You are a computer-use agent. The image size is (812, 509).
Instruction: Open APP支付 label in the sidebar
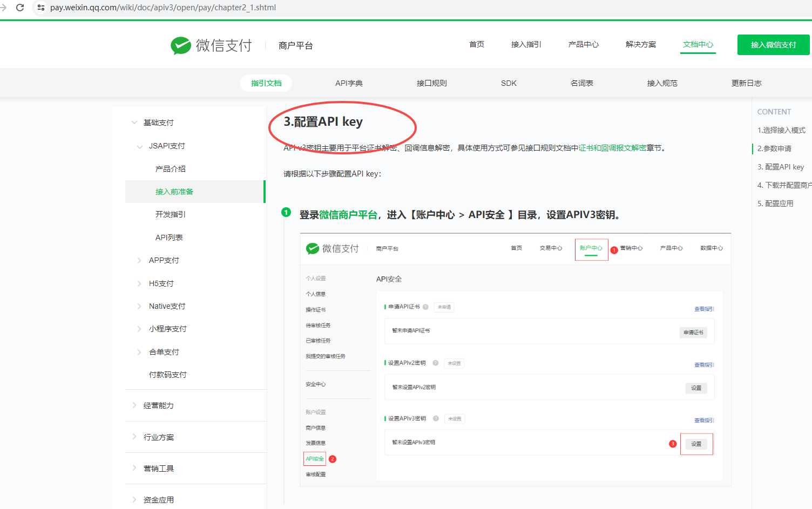click(x=164, y=260)
